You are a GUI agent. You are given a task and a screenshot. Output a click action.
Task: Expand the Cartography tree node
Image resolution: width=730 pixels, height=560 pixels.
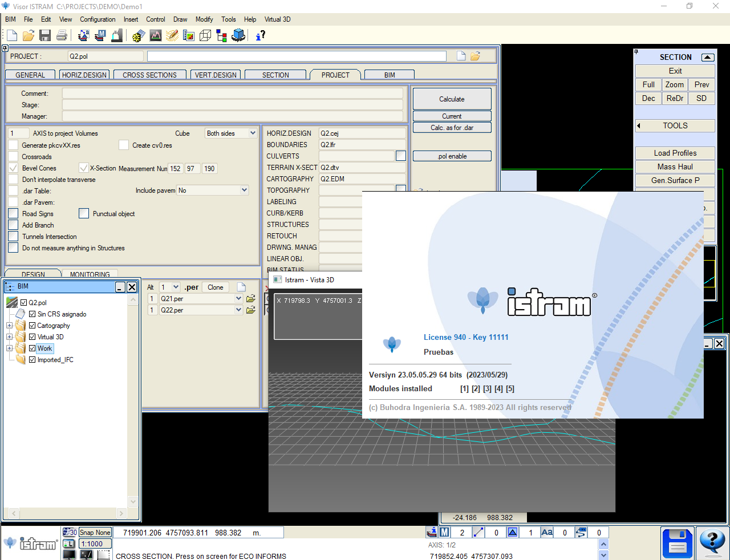tap(9, 326)
